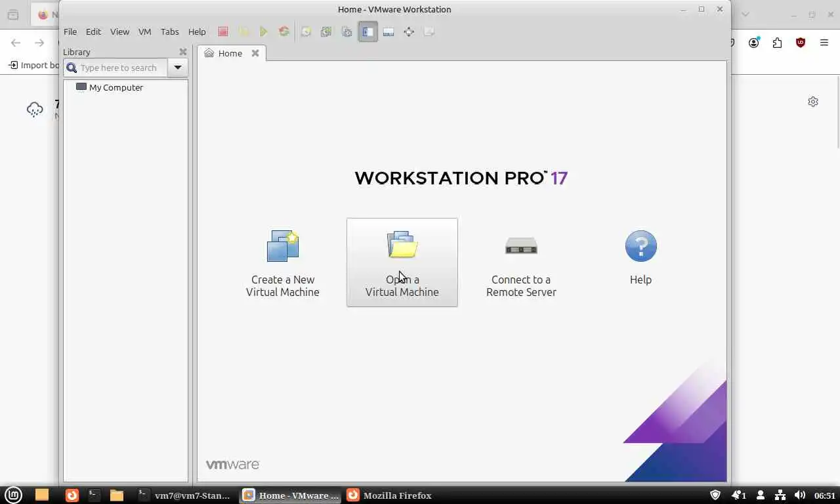Close the Home tab
This screenshot has height=504, width=840.
pyautogui.click(x=255, y=53)
